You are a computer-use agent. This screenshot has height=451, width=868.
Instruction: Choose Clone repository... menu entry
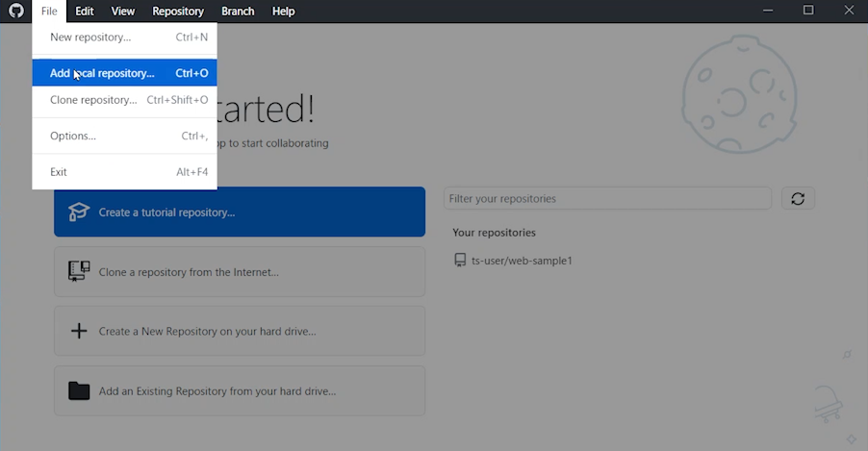(x=124, y=100)
